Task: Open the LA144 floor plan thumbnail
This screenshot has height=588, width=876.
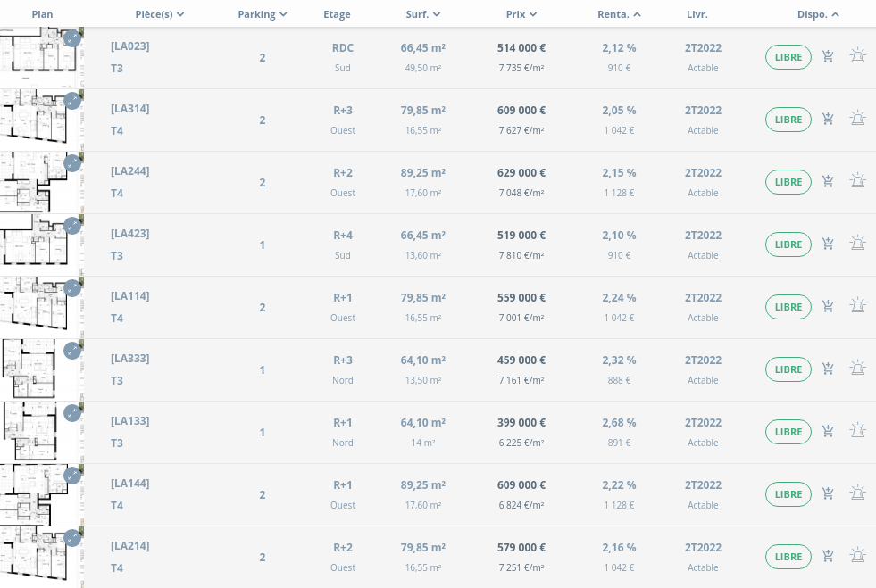Action: (34, 494)
